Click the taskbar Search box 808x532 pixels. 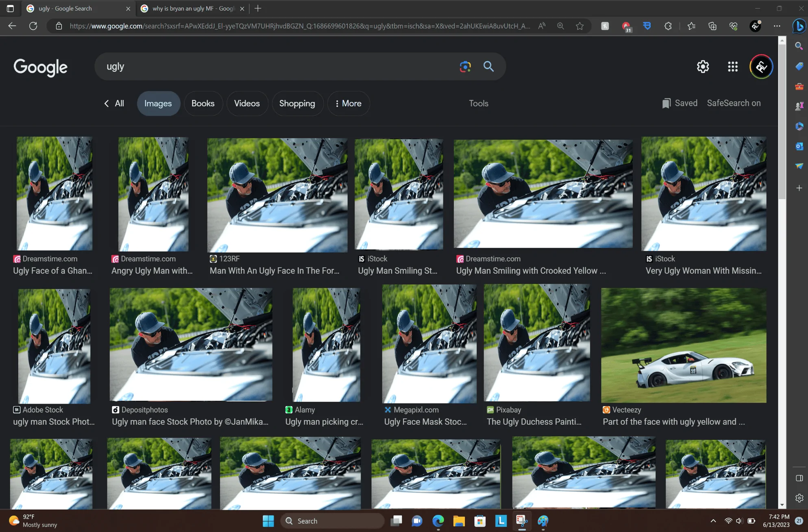tap(332, 521)
